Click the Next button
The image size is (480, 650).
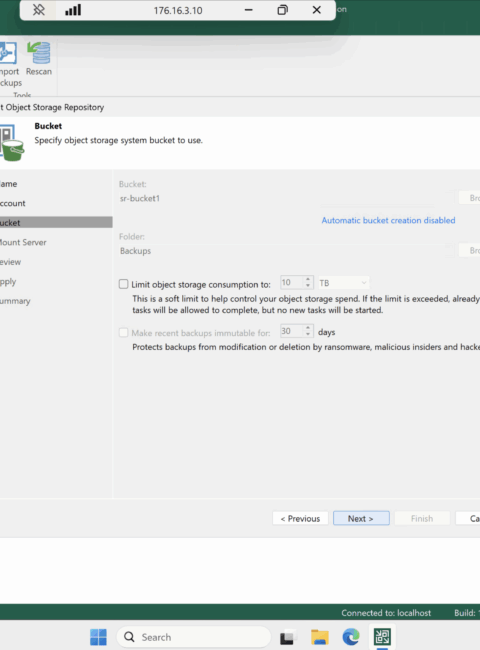[x=361, y=518]
